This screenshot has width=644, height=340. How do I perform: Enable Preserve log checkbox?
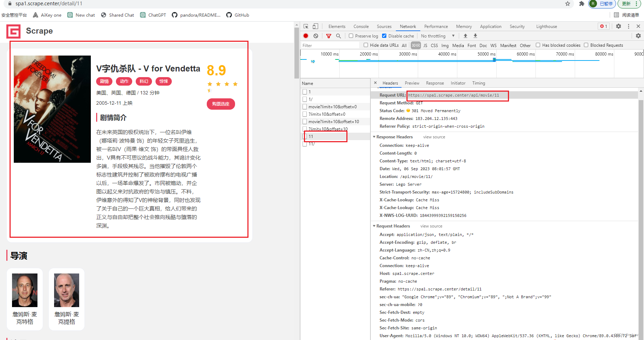[x=351, y=36]
